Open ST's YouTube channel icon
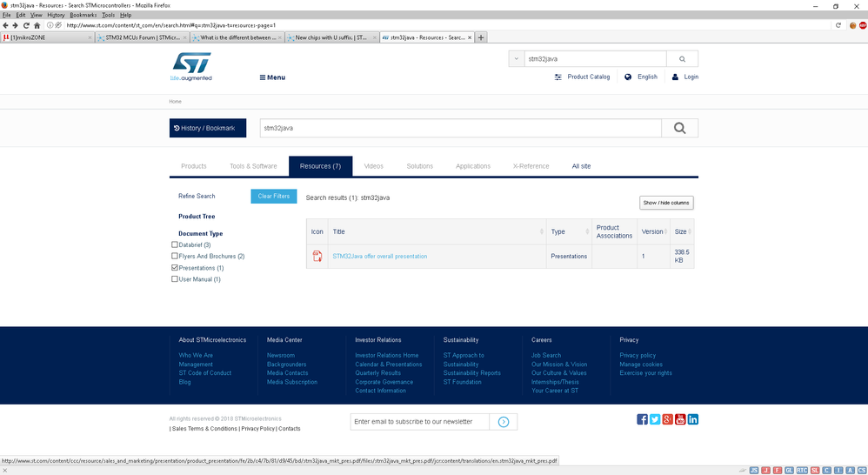868x475 pixels. point(680,419)
